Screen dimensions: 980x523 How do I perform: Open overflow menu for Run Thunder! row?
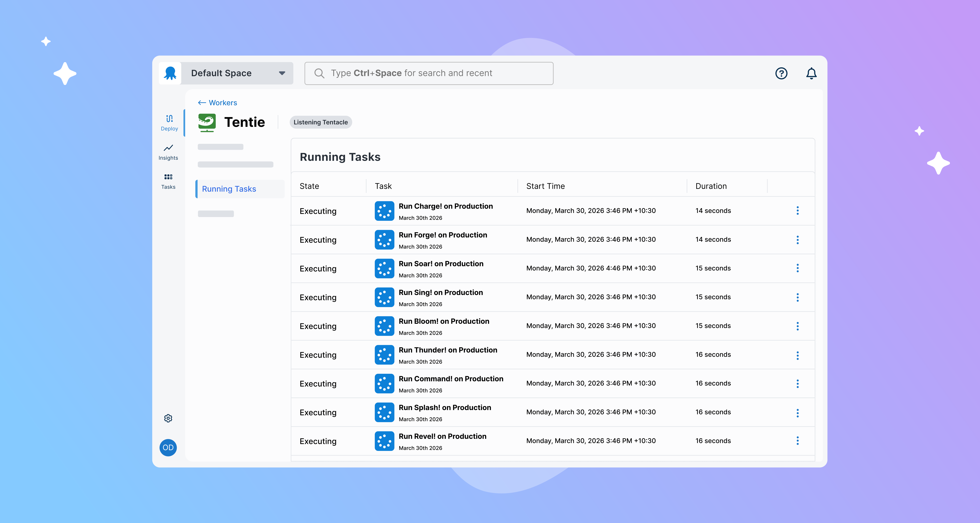pos(797,355)
